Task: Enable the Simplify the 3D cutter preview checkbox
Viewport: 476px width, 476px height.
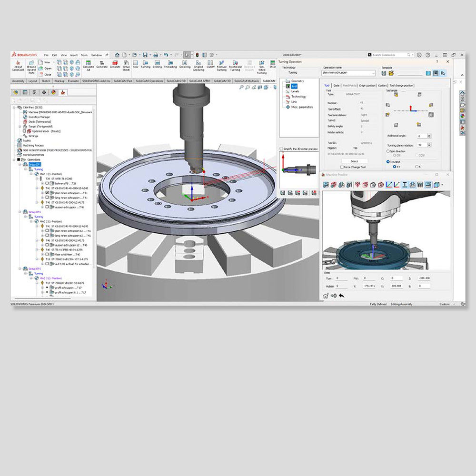Action: tap(280, 148)
